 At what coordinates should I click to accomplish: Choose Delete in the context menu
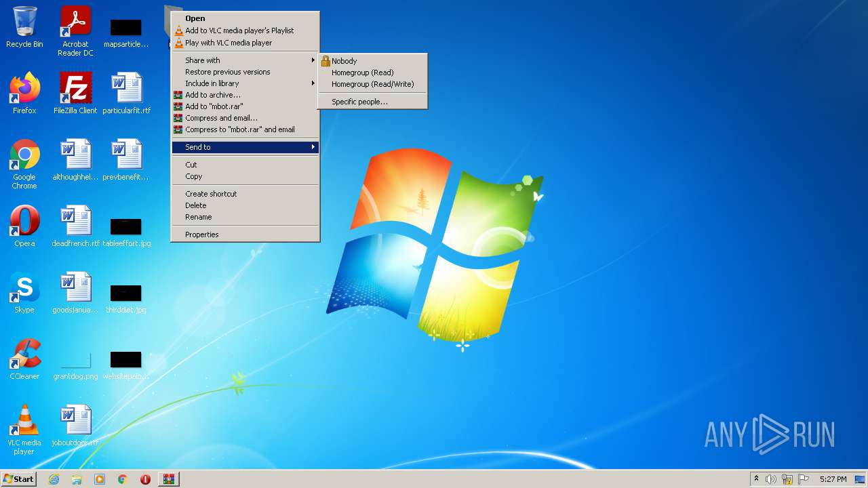pos(245,205)
